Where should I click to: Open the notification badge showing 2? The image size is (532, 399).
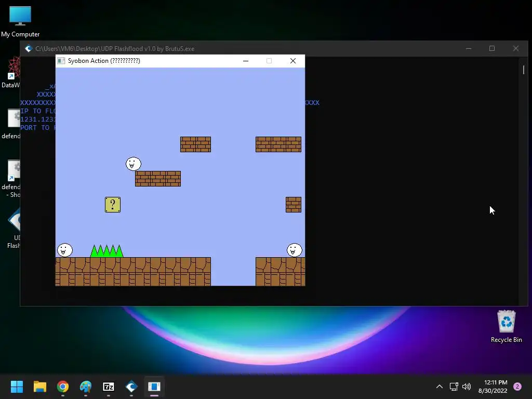click(517, 387)
